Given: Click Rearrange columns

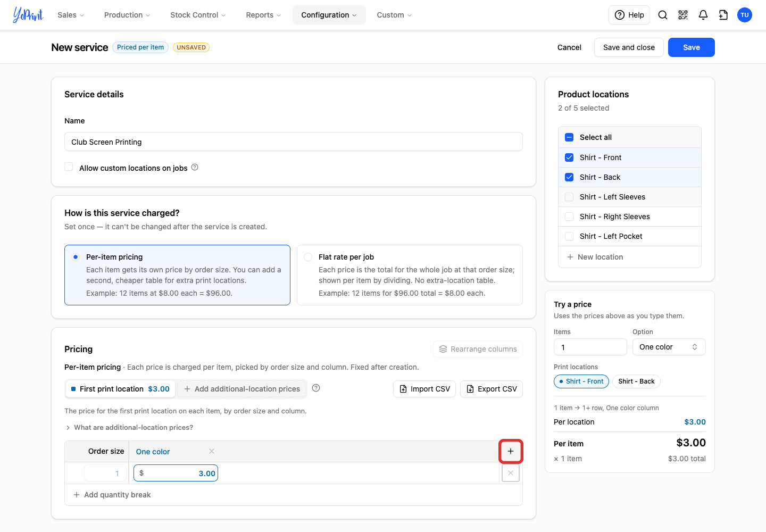Looking at the screenshot, I should [x=478, y=349].
